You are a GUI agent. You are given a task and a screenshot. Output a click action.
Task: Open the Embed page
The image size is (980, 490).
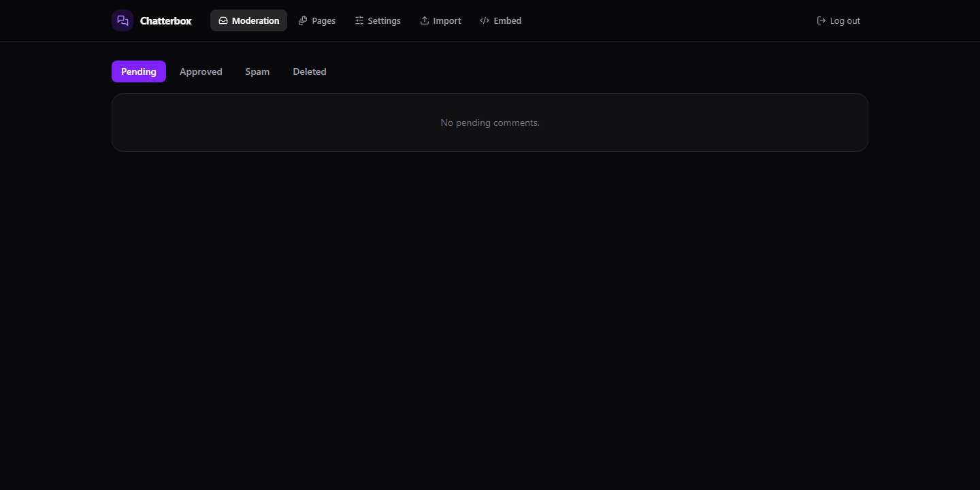(501, 20)
